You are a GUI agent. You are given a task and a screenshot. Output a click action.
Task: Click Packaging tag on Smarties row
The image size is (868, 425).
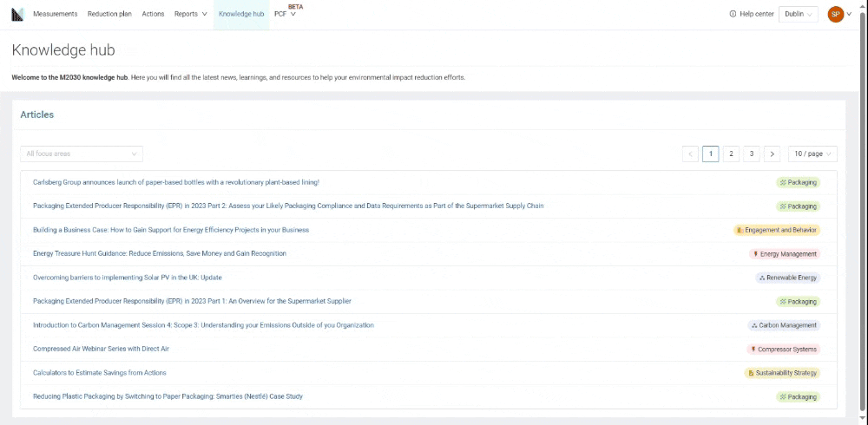click(x=798, y=396)
